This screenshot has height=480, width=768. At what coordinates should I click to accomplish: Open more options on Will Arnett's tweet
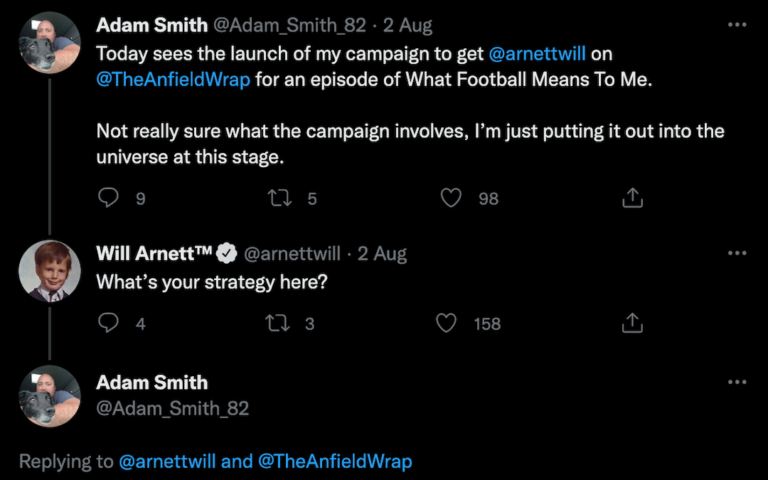[737, 253]
